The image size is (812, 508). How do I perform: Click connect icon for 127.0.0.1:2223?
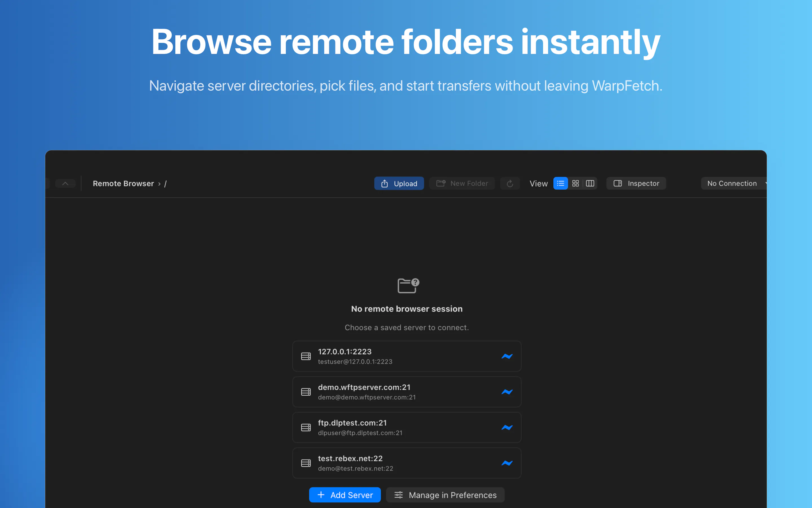click(x=507, y=356)
